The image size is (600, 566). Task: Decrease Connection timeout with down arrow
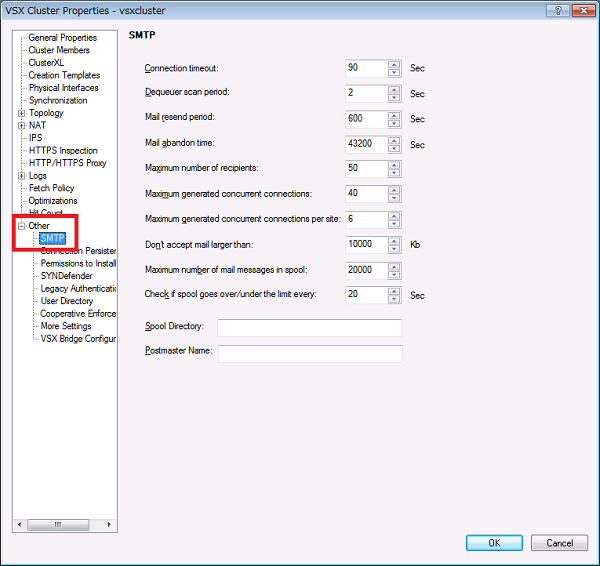point(394,72)
